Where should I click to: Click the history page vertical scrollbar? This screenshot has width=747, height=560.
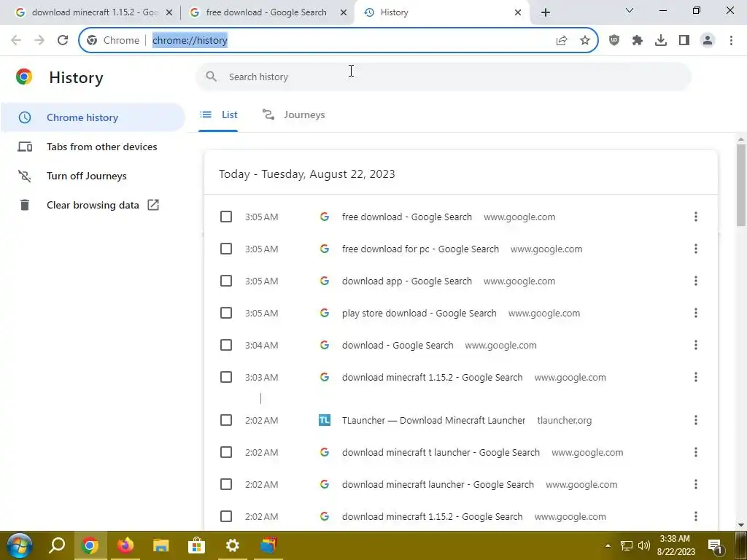tap(741, 186)
